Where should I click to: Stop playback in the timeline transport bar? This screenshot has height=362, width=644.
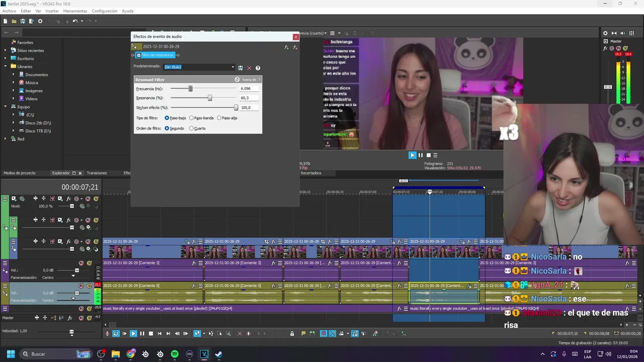tap(151, 333)
